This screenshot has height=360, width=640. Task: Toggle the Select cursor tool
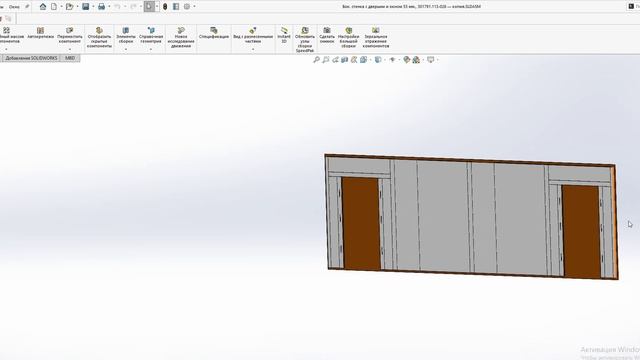(x=149, y=7)
